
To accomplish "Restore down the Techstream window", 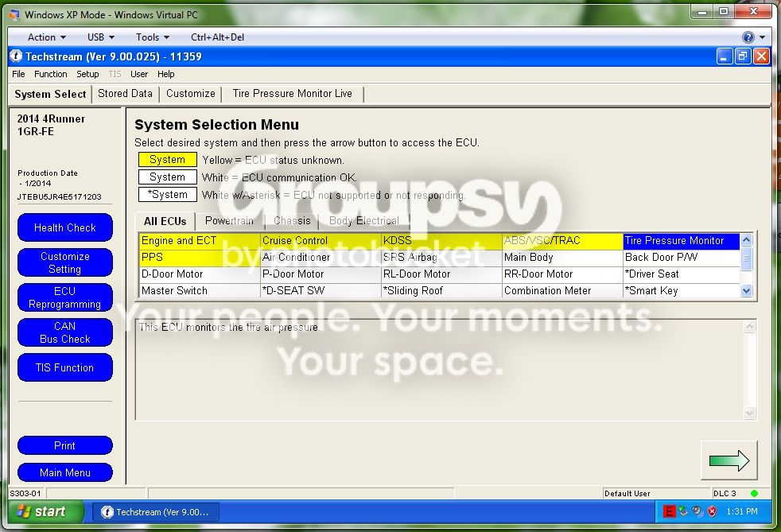I will [743, 56].
